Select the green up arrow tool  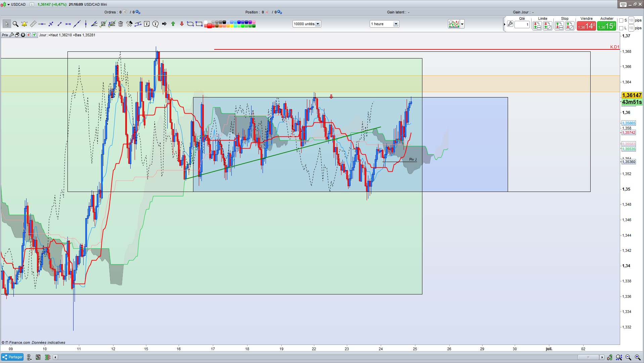pyautogui.click(x=173, y=24)
